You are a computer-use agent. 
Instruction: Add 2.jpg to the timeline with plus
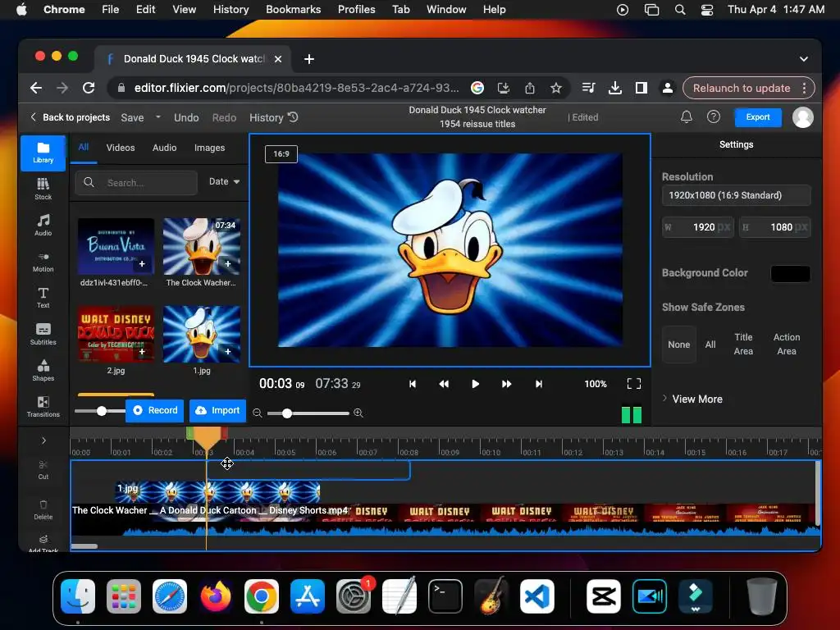point(142,351)
